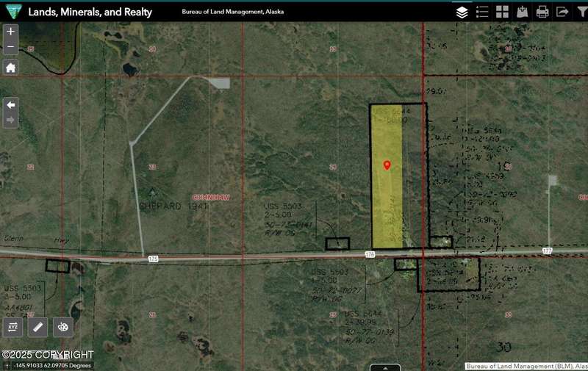Image resolution: width=588 pixels, height=371 pixels.
Task: Open the Draw palette tool
Action: [63, 327]
